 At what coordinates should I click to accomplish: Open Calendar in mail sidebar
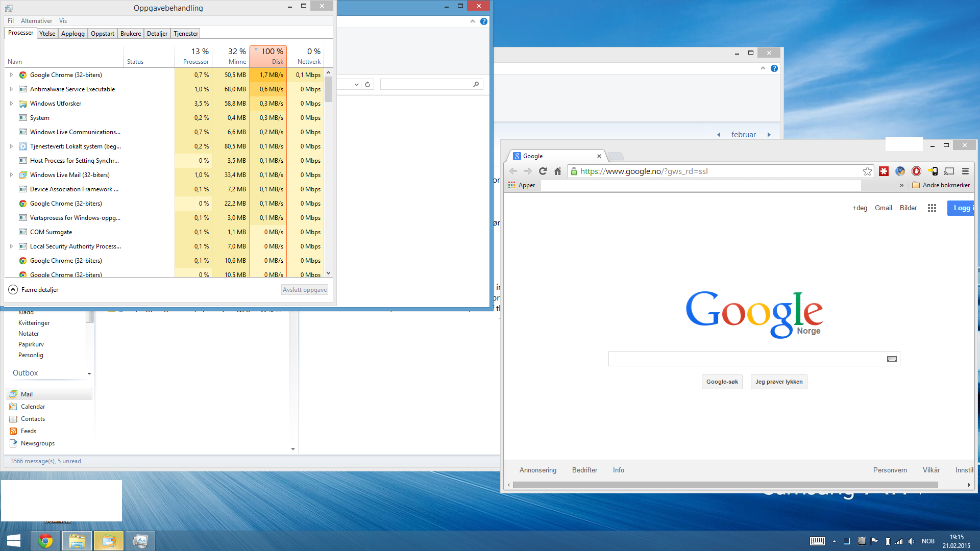[33, 407]
